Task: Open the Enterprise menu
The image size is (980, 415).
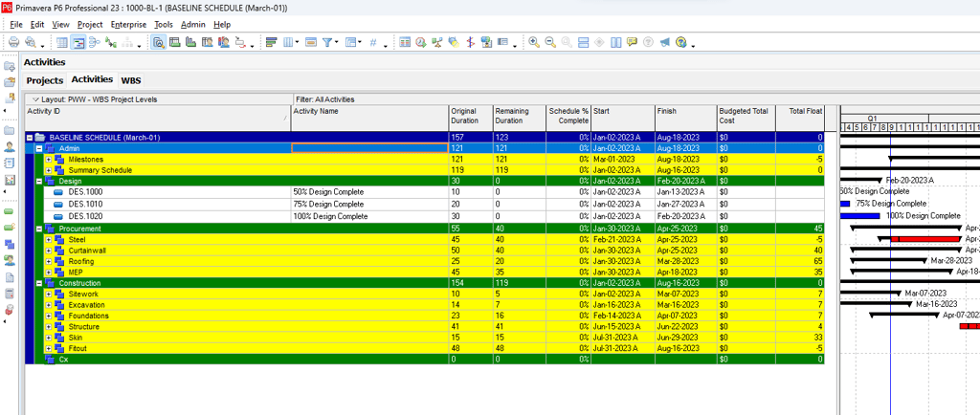Action: pos(128,24)
